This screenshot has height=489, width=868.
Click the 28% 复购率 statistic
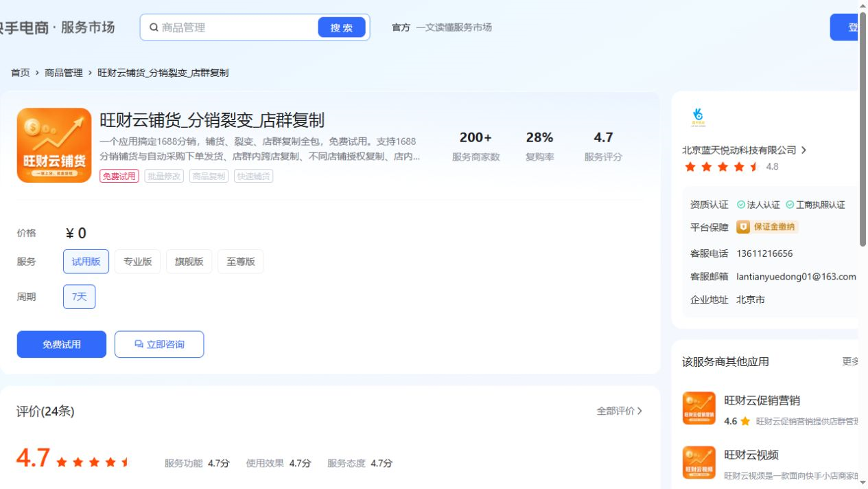point(539,146)
